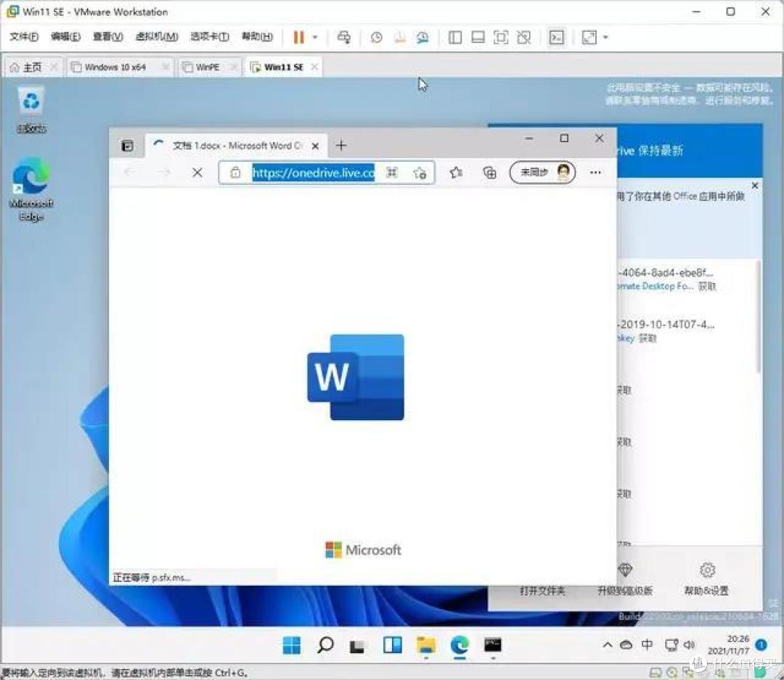The height and width of the screenshot is (680, 784).
Task: Toggle the 中 input method indicator
Action: pos(647,645)
